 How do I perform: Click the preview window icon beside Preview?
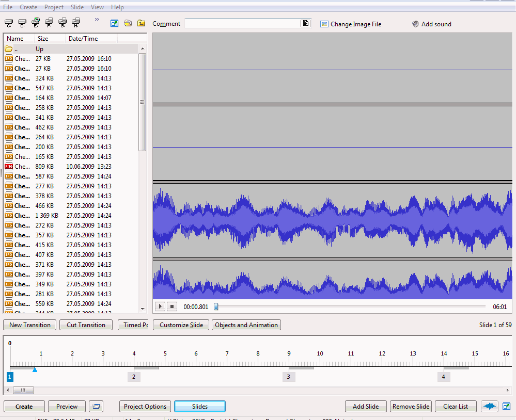click(x=96, y=407)
